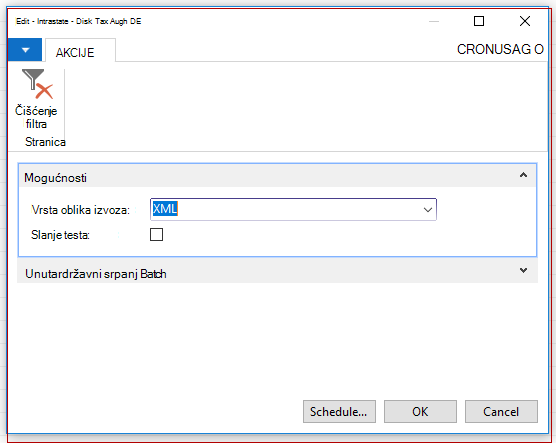Screen dimensions: 556x443
Task: Click the Mogućnosti section header text
Action: click(x=55, y=178)
